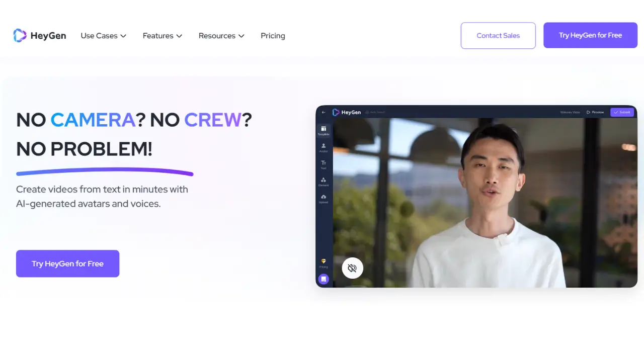Click the Auto Saved indicator in the editor
644x362 pixels.
coord(375,112)
